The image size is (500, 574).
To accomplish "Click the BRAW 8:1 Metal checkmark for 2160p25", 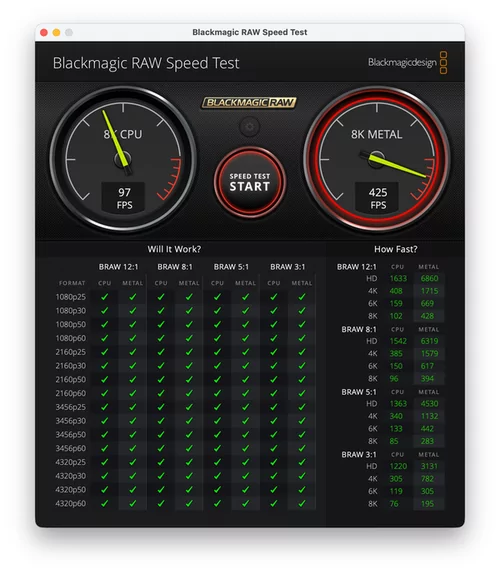I will [x=189, y=352].
